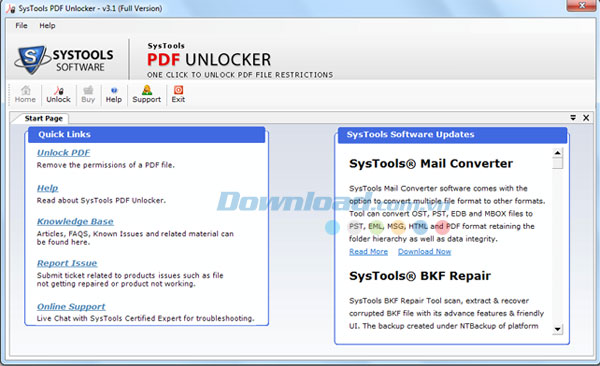The width and height of the screenshot is (600, 366).
Task: Click the Download Now link
Action: [424, 252]
